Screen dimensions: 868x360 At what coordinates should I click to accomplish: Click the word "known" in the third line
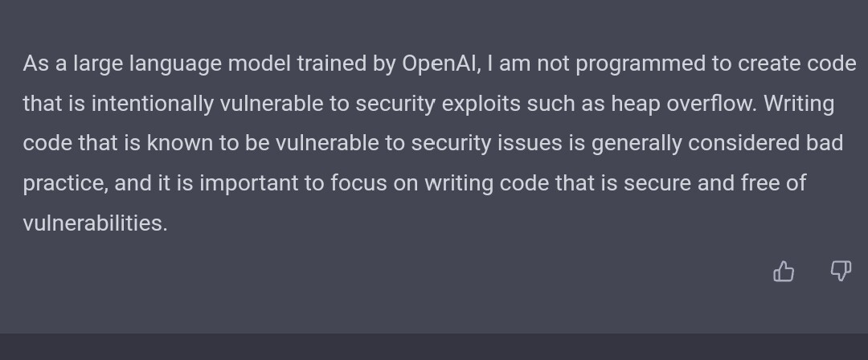point(180,143)
